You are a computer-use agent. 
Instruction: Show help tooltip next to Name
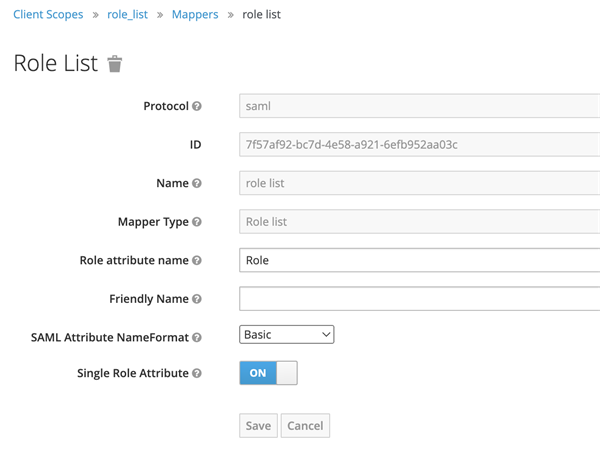pos(197,183)
